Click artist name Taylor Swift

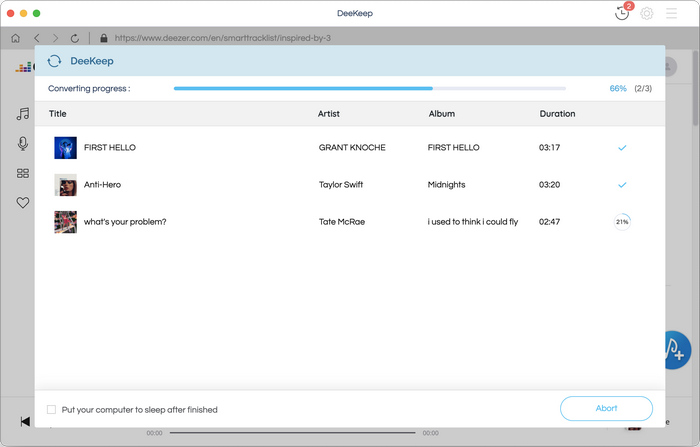point(341,184)
